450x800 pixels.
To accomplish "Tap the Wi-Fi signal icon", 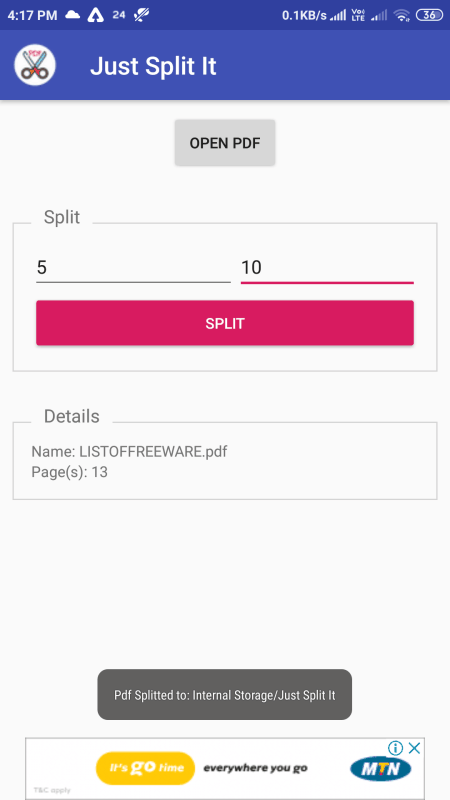I will coord(403,15).
